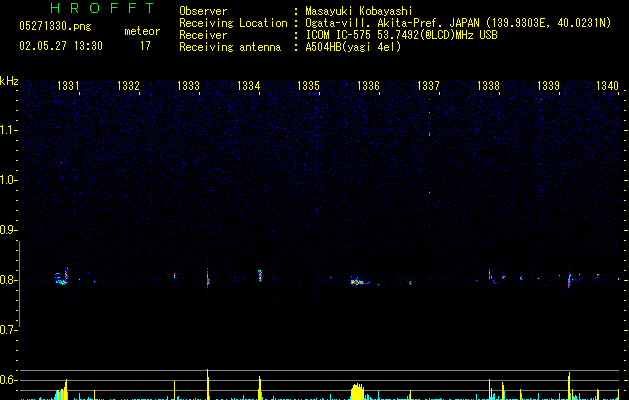
Task: Click antenna value A504HB(yagi 4el)
Action: [353, 47]
